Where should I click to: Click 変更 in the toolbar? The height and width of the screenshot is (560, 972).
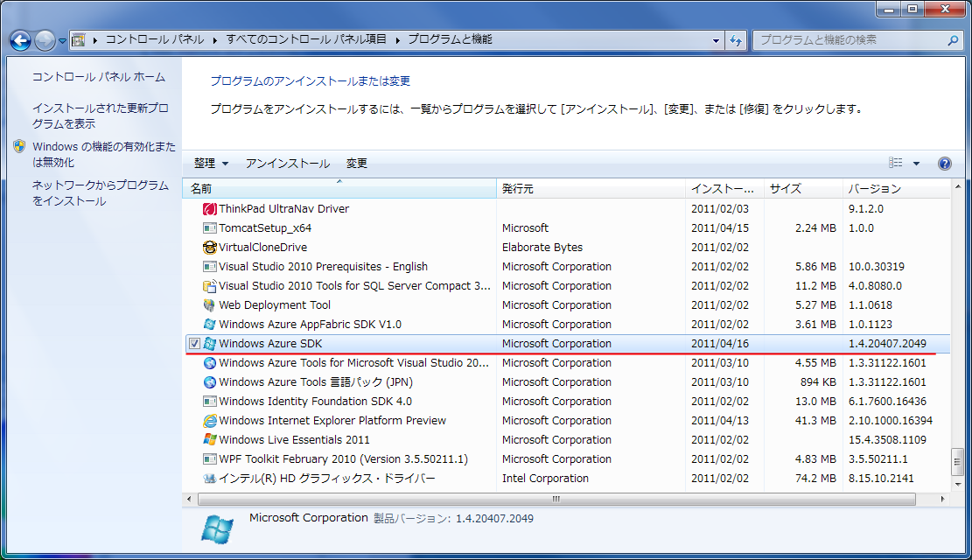pos(356,164)
